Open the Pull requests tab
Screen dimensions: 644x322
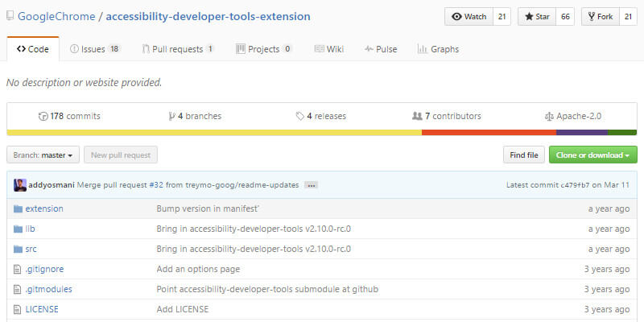pos(177,49)
